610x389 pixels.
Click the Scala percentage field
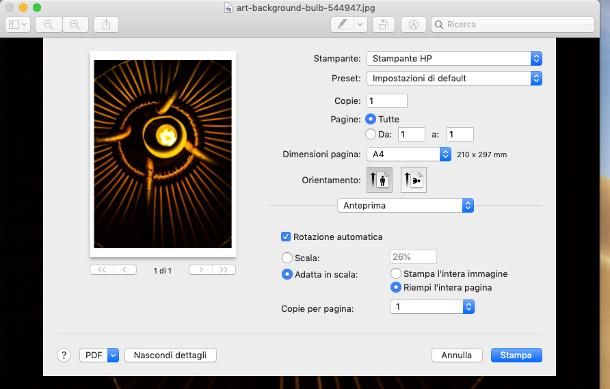(x=413, y=257)
